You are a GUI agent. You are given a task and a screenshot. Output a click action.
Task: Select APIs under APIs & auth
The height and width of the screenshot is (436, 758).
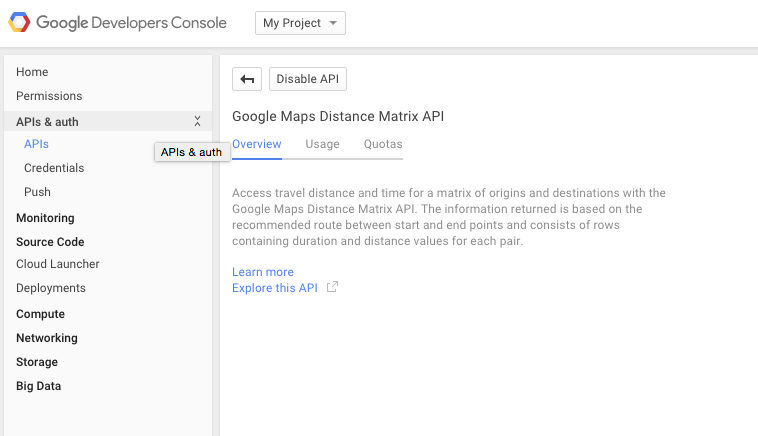pyautogui.click(x=36, y=144)
